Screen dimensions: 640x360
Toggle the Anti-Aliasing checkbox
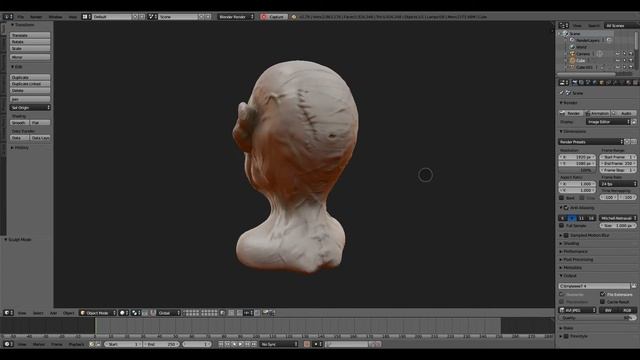click(x=566, y=208)
